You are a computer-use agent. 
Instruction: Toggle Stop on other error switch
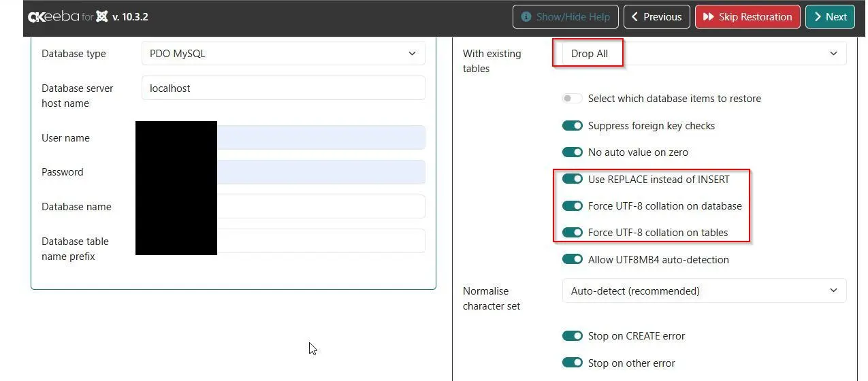(x=573, y=363)
